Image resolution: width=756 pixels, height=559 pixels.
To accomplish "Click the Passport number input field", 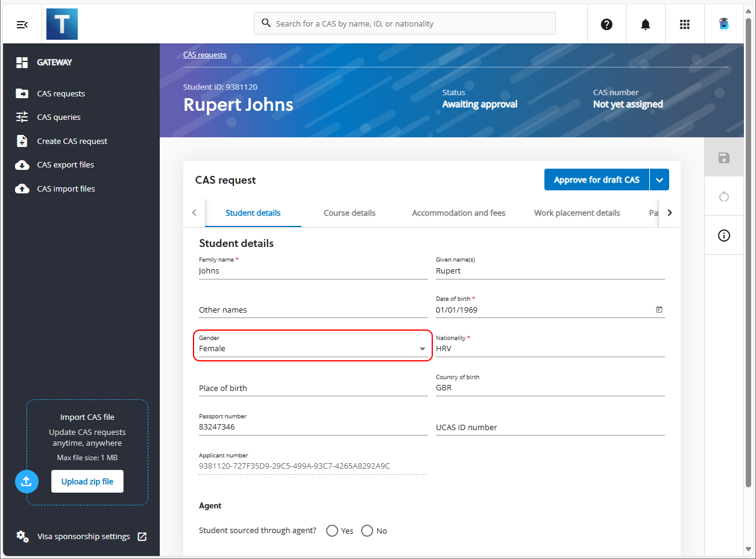I will click(x=312, y=426).
